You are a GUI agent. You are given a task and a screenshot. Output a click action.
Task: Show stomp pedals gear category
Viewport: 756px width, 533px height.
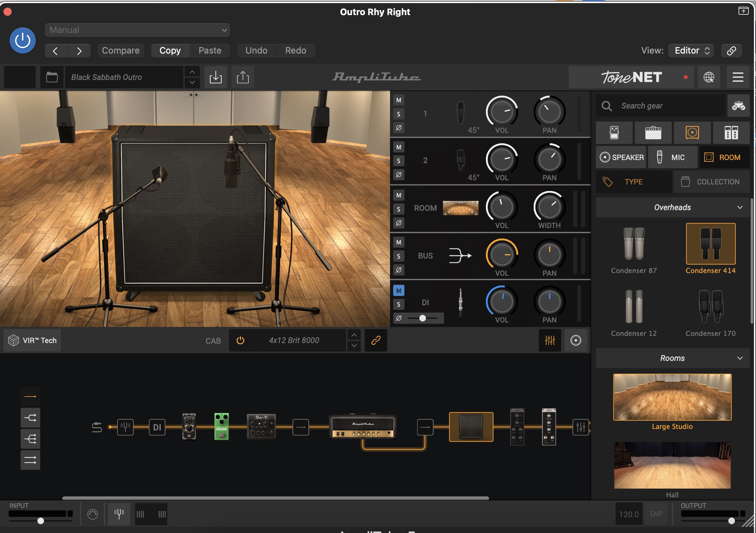click(614, 133)
